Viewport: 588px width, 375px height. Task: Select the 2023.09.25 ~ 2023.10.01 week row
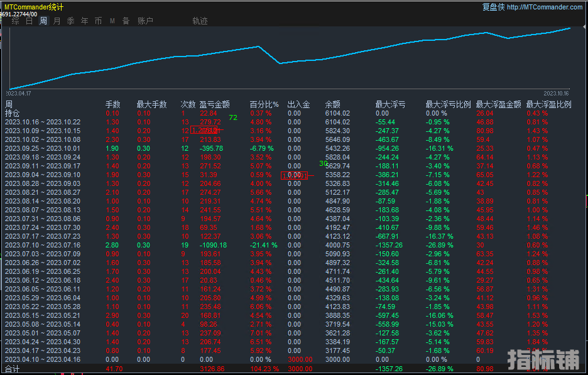point(43,148)
